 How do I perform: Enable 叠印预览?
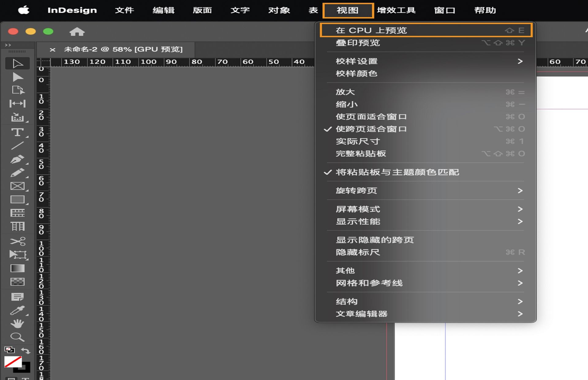pyautogui.click(x=358, y=43)
